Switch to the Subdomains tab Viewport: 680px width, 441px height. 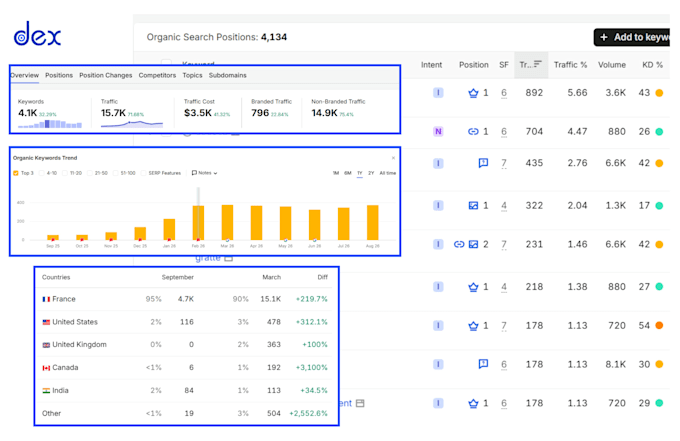pyautogui.click(x=228, y=75)
